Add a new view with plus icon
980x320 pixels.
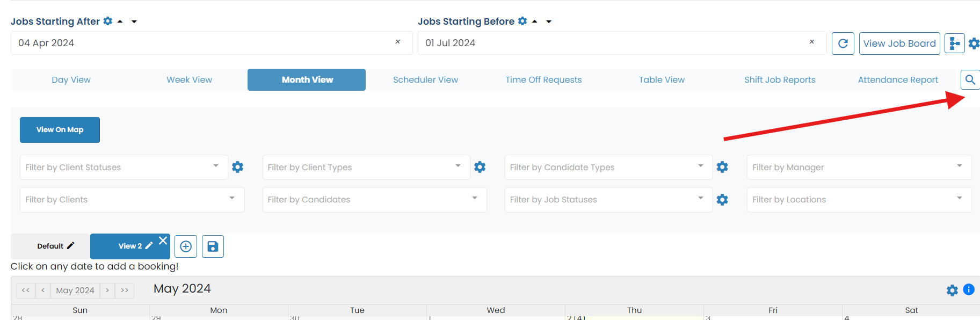click(186, 246)
